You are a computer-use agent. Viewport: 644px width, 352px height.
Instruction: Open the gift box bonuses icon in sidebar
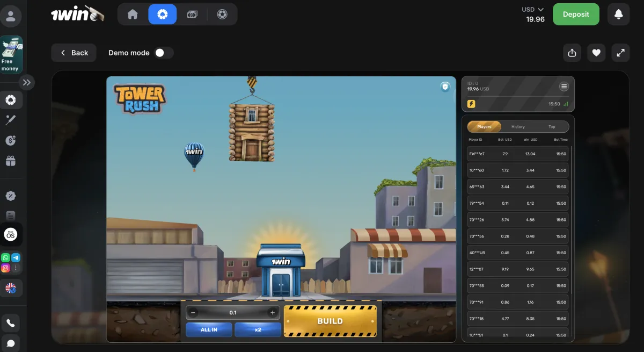(x=10, y=161)
